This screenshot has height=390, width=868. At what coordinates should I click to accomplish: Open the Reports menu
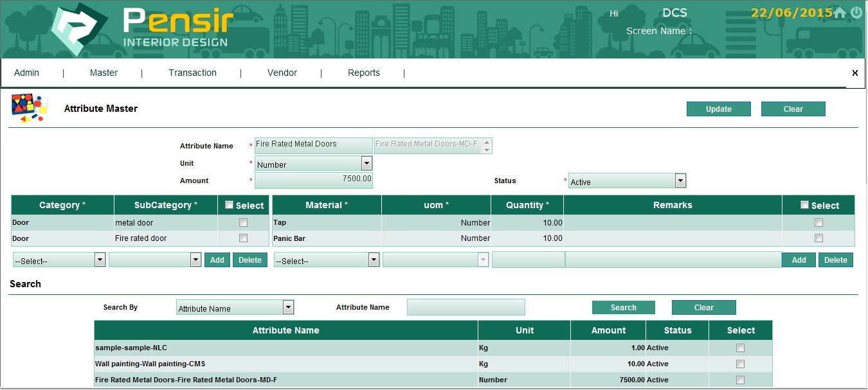point(363,73)
